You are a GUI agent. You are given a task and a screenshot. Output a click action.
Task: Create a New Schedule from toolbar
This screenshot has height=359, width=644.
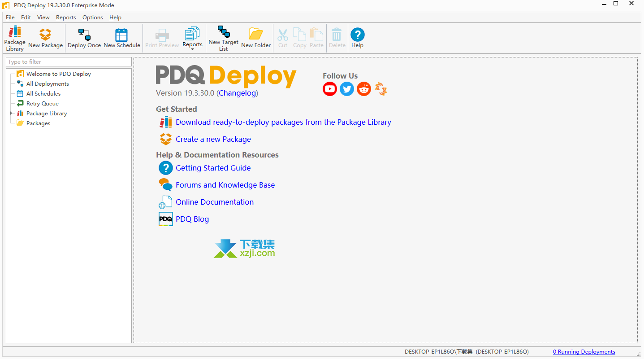[x=121, y=39]
